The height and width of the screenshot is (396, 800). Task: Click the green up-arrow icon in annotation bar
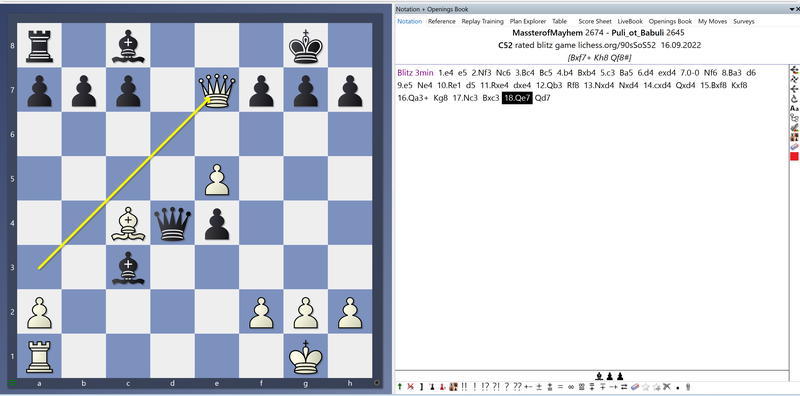(x=399, y=387)
